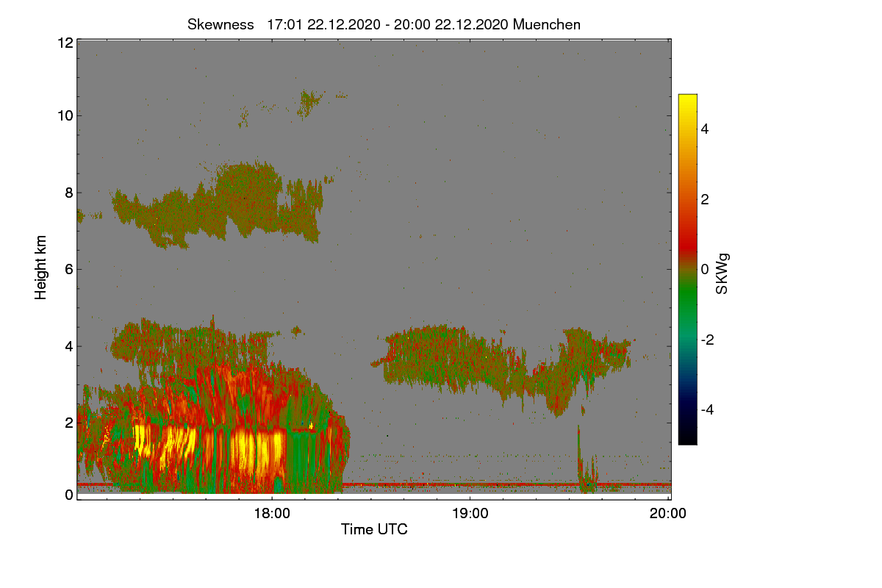Click the '10' height tick label
Screen dimensions: 882x588
tap(65, 115)
